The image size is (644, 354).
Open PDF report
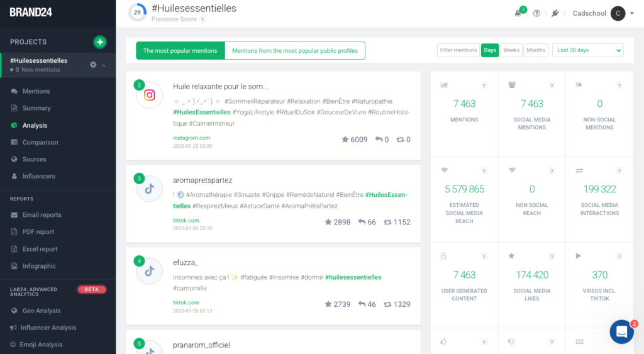pyautogui.click(x=38, y=231)
